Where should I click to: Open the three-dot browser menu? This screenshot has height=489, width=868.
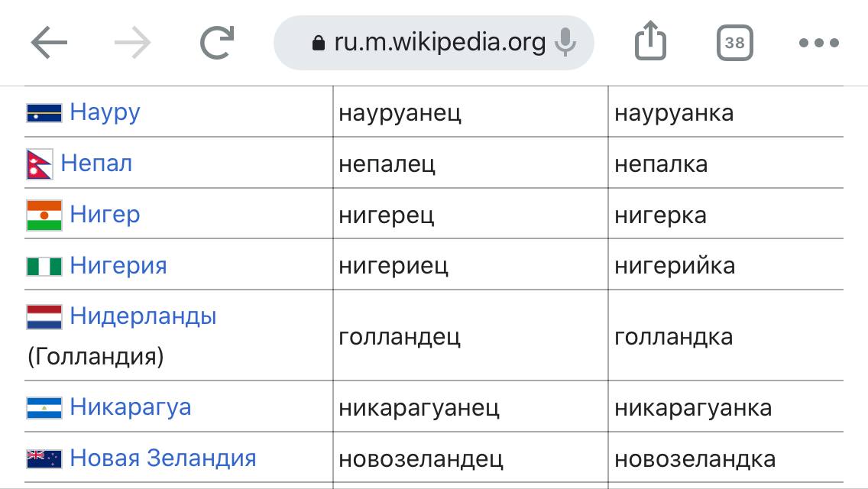pyautogui.click(x=819, y=43)
